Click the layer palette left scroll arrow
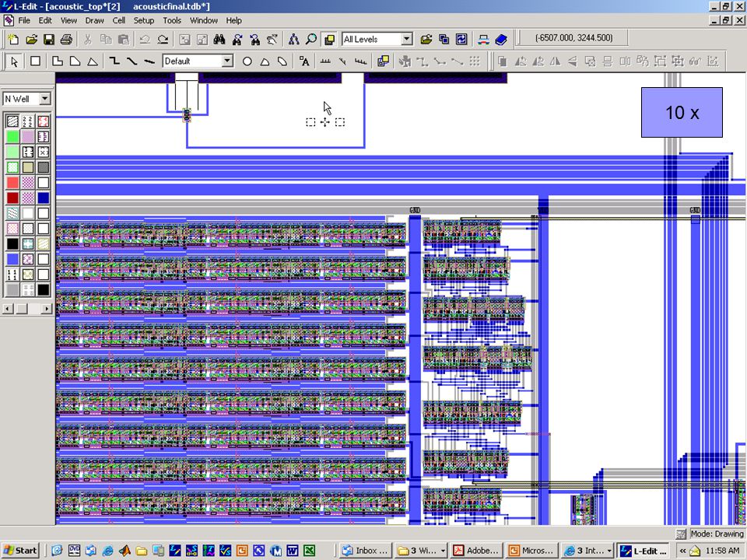This screenshot has width=747, height=560. pyautogui.click(x=8, y=309)
